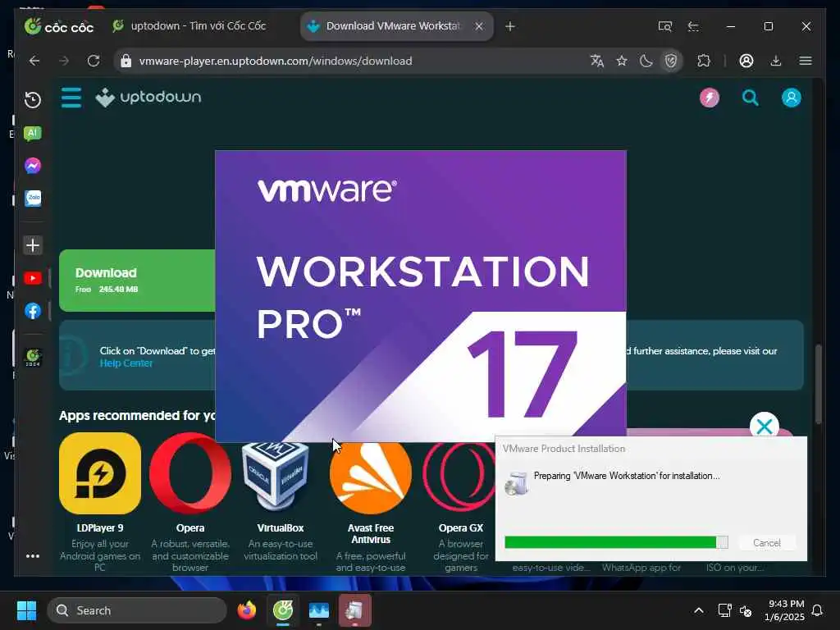Viewport: 840px width, 630px height.
Task: Click the green Download button
Action: 137,281
